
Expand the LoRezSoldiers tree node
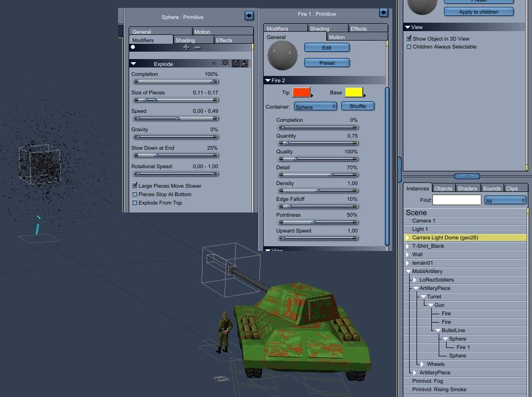point(414,279)
